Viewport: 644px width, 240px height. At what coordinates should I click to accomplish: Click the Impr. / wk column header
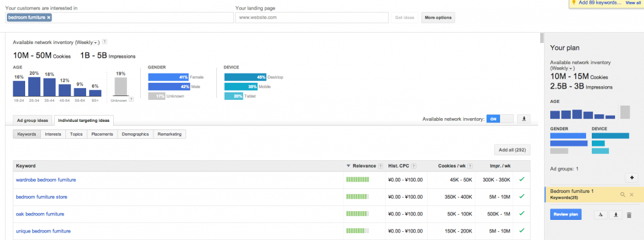click(500, 166)
